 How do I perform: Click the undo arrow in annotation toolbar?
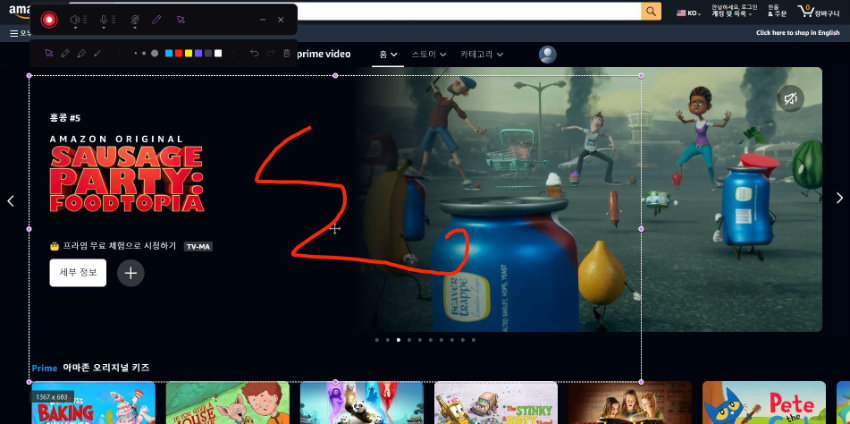tap(254, 53)
